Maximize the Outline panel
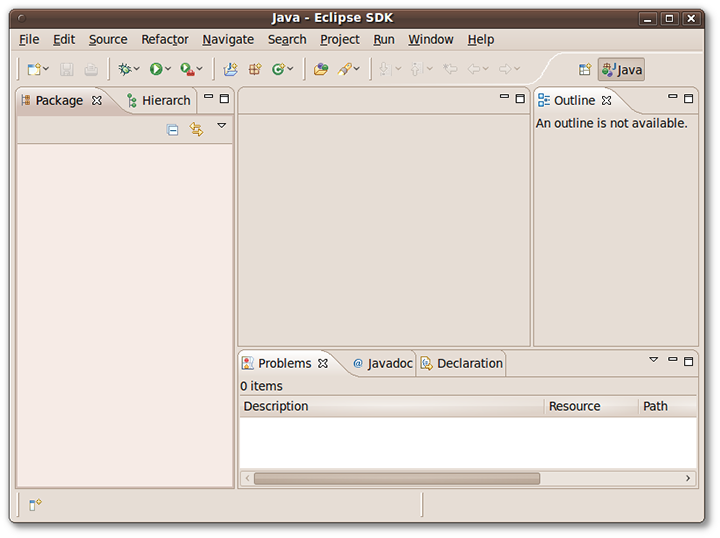This screenshot has width=720, height=538. pyautogui.click(x=688, y=99)
